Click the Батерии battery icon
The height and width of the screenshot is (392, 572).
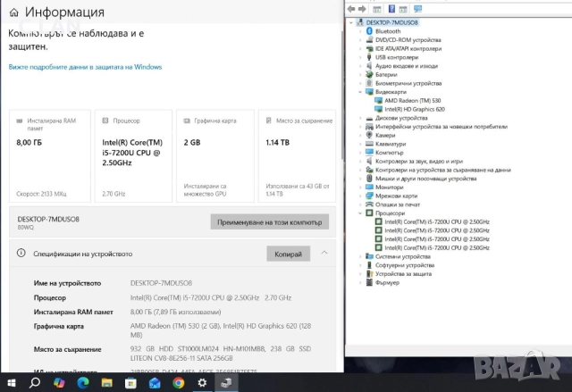pyautogui.click(x=369, y=75)
